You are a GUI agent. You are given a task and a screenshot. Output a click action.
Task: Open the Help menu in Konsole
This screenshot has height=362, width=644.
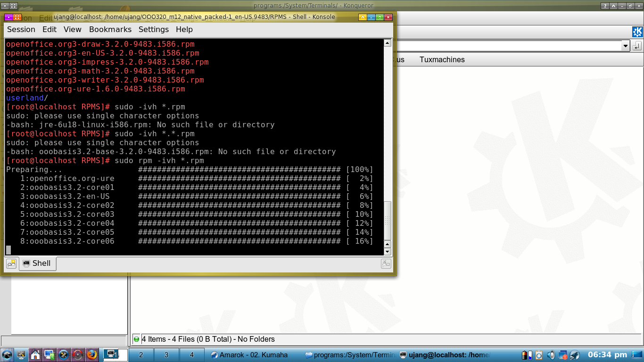pyautogui.click(x=184, y=29)
